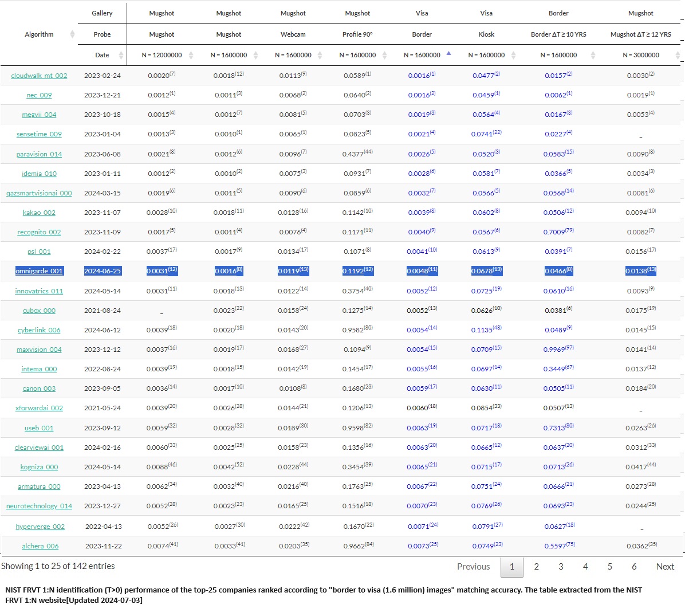The image size is (685, 616).
Task: Click paravision_014 Visa Border score 0.0026
Action: coord(419,154)
